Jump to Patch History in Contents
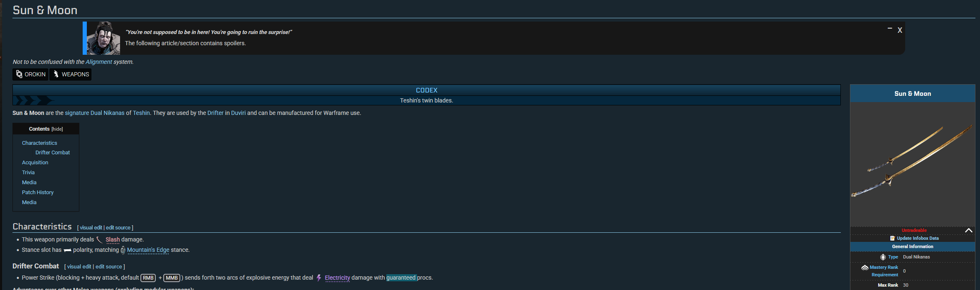The image size is (980, 290). point(38,193)
